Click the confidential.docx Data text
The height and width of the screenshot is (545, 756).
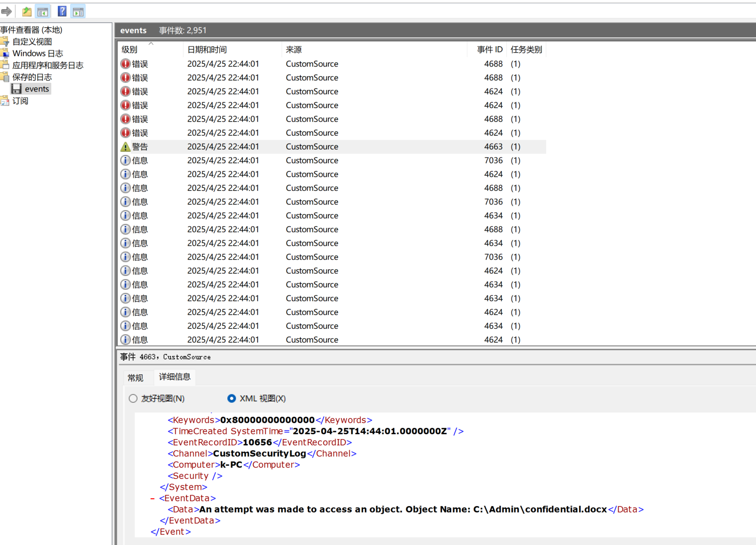403,510
